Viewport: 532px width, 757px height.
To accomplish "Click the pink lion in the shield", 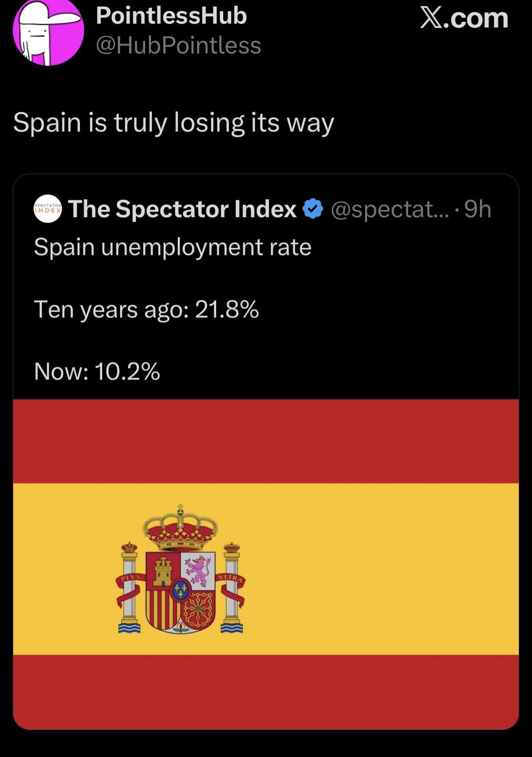I will pyautogui.click(x=198, y=570).
